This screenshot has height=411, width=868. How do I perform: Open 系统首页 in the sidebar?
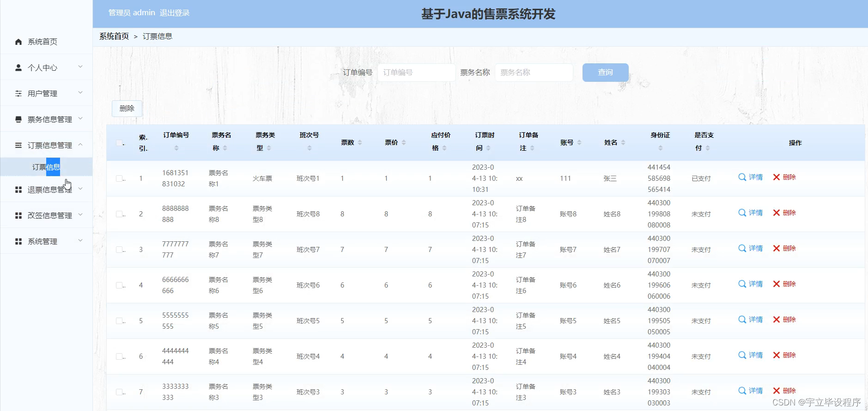tap(42, 42)
